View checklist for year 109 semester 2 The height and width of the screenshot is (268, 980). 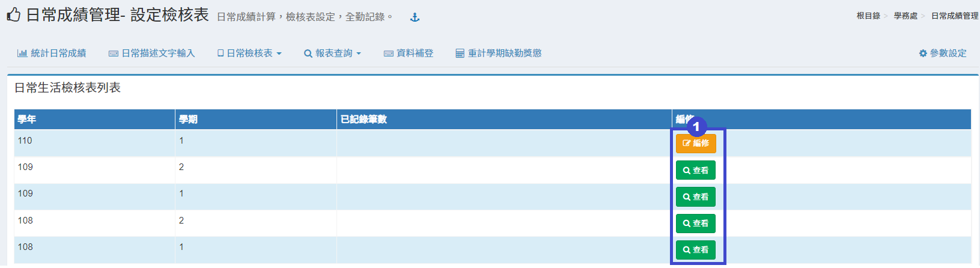695,171
